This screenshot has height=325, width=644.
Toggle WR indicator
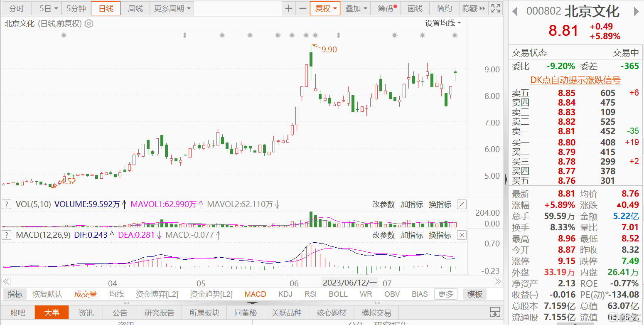pos(366,294)
